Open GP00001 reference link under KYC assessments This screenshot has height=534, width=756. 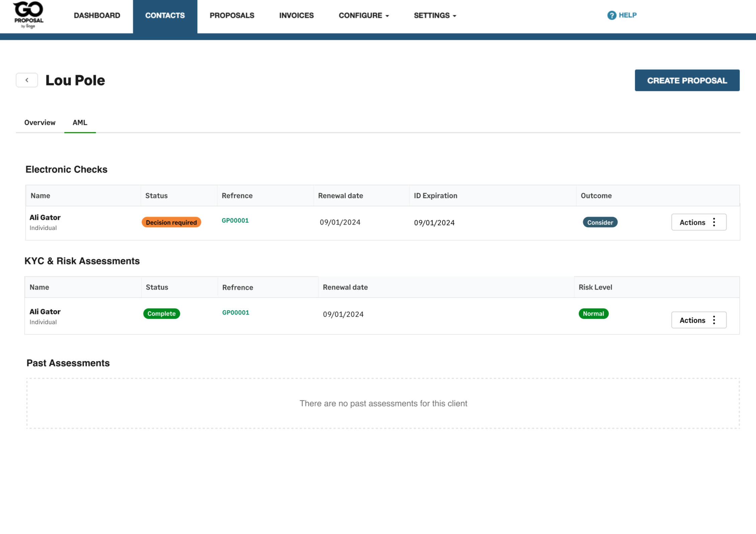pyautogui.click(x=235, y=313)
